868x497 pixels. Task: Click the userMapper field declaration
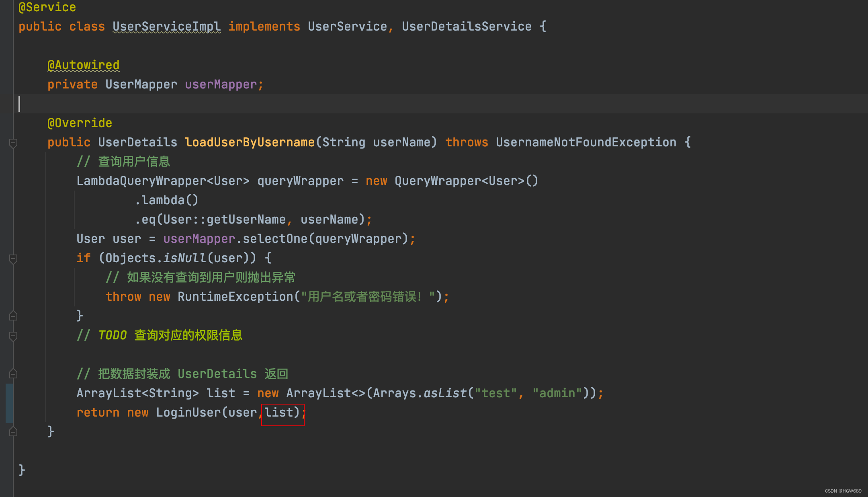[x=221, y=84]
